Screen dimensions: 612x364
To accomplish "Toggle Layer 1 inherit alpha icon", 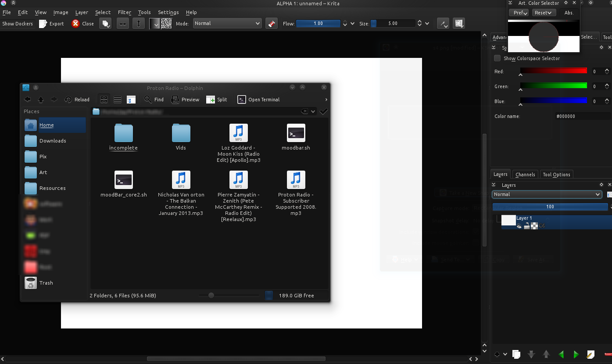I will (542, 226).
